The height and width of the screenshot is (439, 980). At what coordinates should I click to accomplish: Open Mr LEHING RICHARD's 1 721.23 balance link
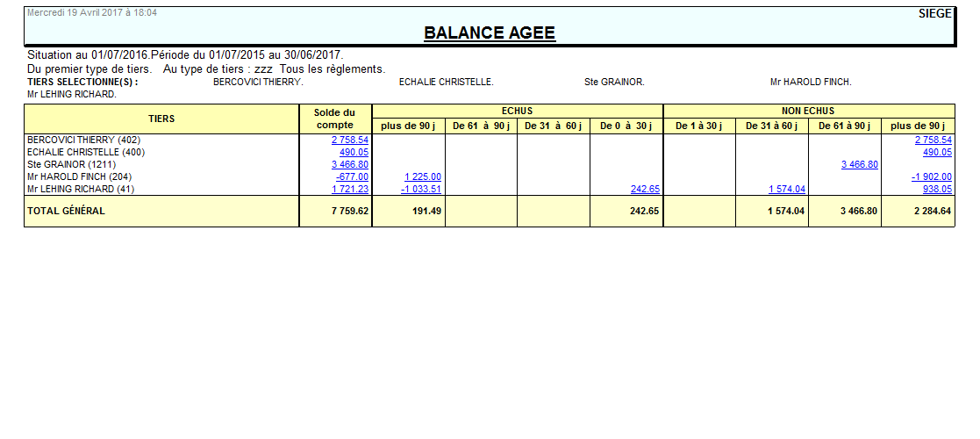click(x=349, y=189)
